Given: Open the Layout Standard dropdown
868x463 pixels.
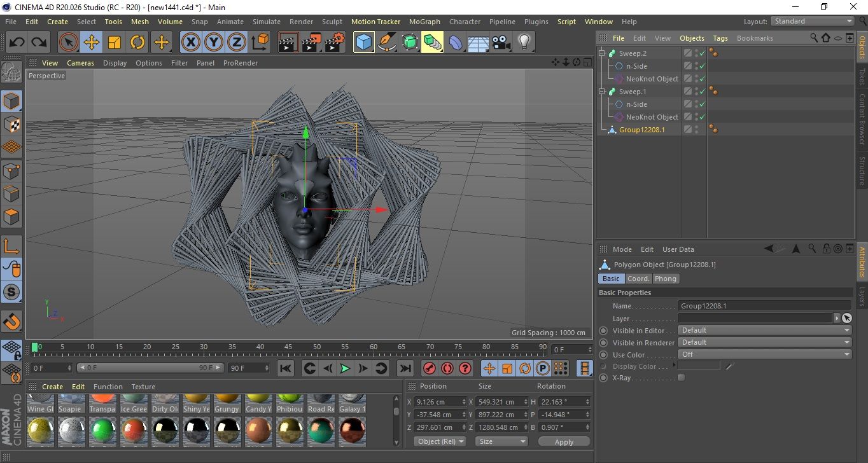Looking at the screenshot, I should (x=813, y=21).
